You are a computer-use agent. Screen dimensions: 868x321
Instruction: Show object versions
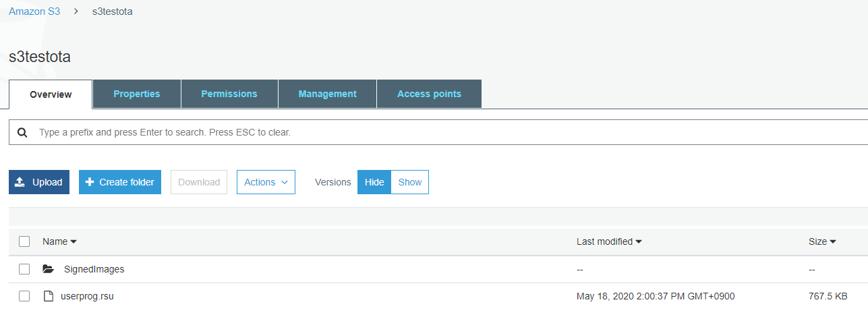click(410, 182)
